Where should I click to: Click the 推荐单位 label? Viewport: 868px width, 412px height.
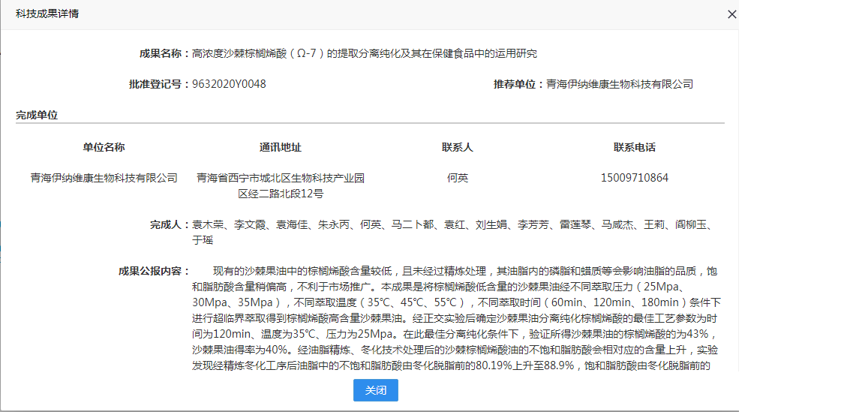point(518,84)
